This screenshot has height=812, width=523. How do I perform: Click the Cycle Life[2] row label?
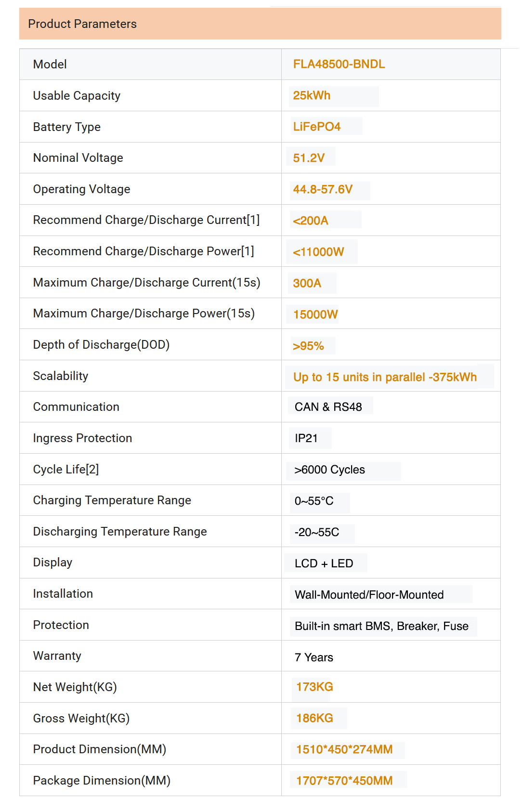click(66, 470)
